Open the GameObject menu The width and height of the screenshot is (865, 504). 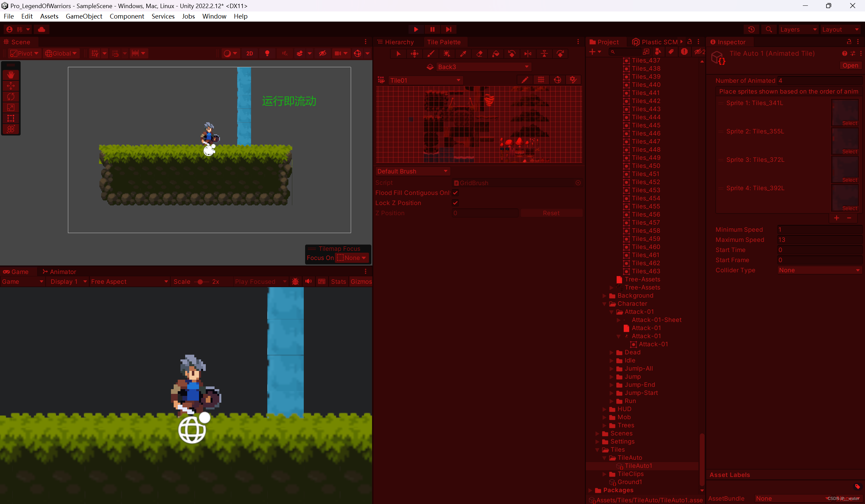[84, 16]
